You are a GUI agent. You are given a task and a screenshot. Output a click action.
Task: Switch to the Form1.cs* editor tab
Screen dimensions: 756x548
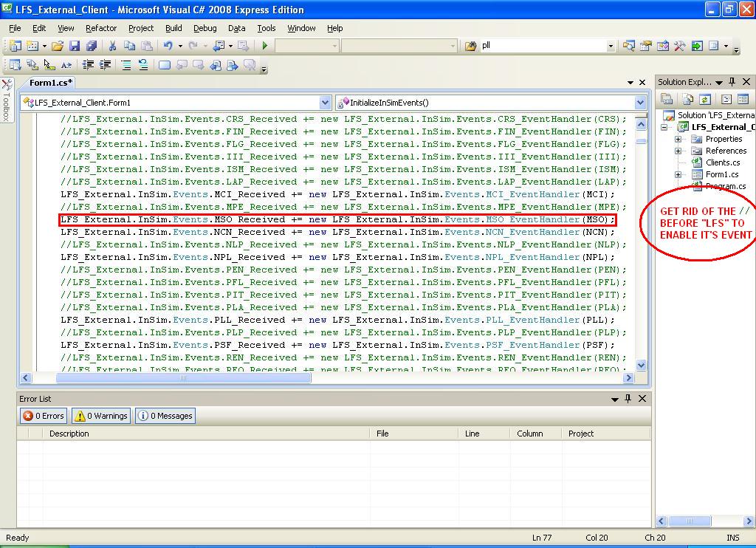(x=51, y=83)
